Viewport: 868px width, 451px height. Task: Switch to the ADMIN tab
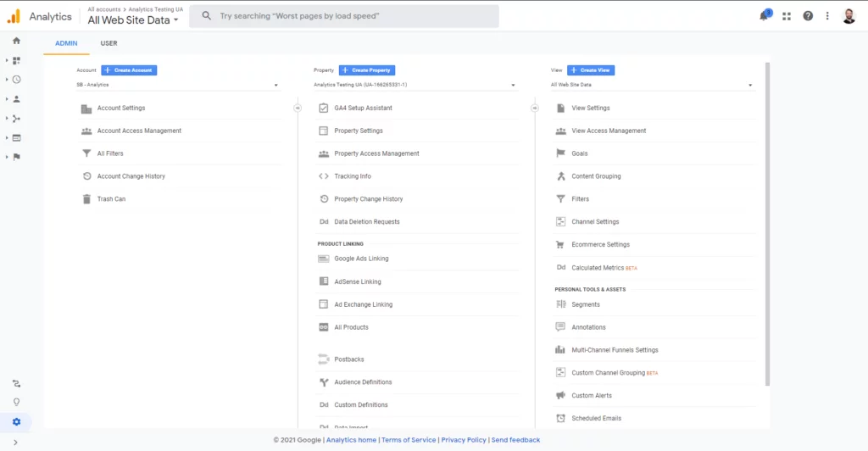[66, 43]
